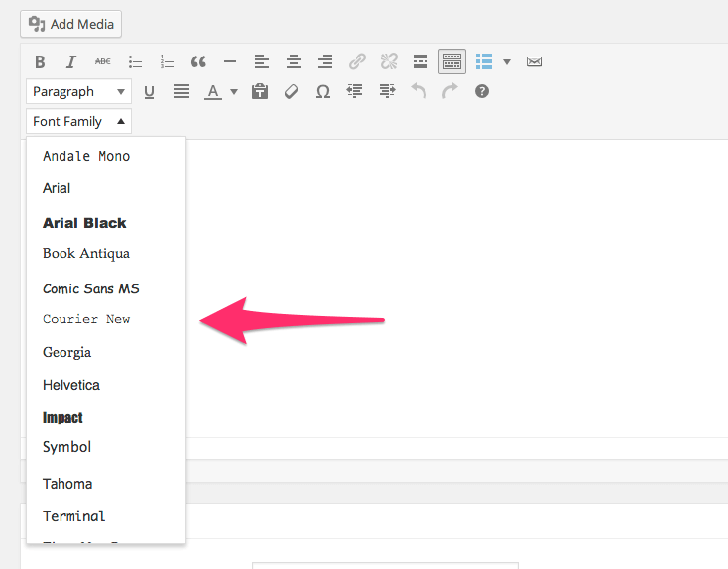This screenshot has height=569, width=728.
Task: Center align text
Action: click(x=293, y=61)
